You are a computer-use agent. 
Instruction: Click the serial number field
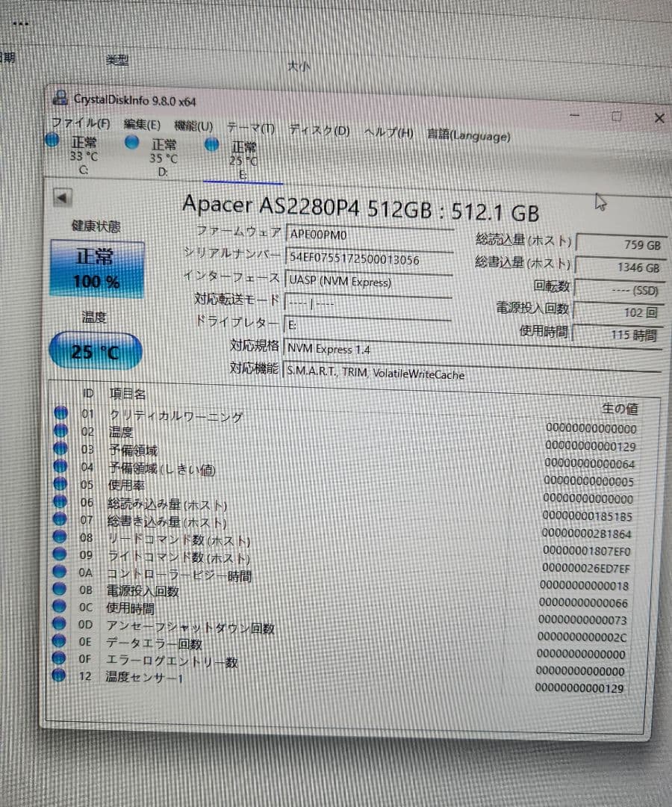tap(369, 259)
